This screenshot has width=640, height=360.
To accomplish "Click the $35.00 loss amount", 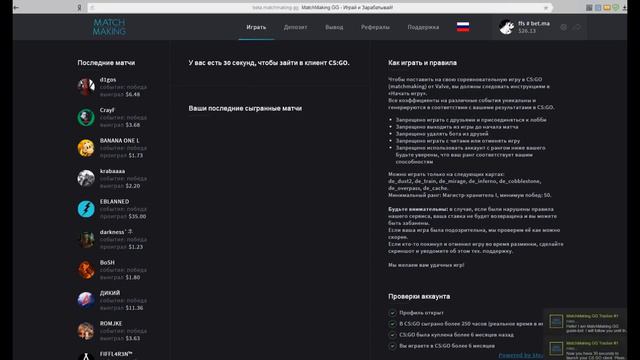I will coord(137,216).
